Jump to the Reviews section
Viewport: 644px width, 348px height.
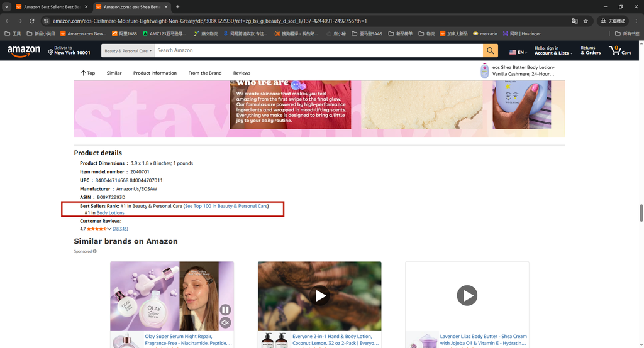[241, 73]
